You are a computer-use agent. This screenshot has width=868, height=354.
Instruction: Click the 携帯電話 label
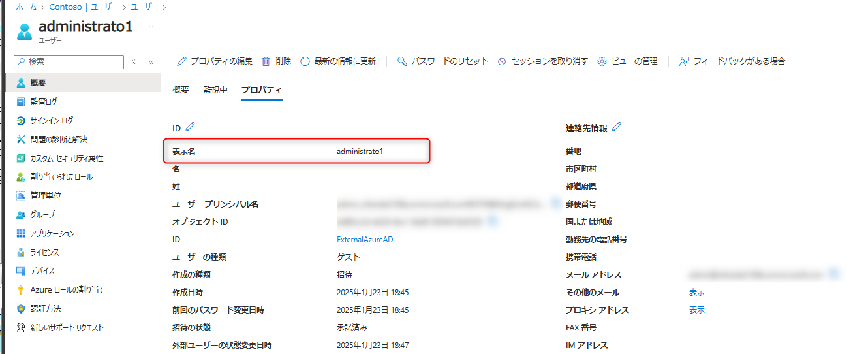pyautogui.click(x=581, y=257)
